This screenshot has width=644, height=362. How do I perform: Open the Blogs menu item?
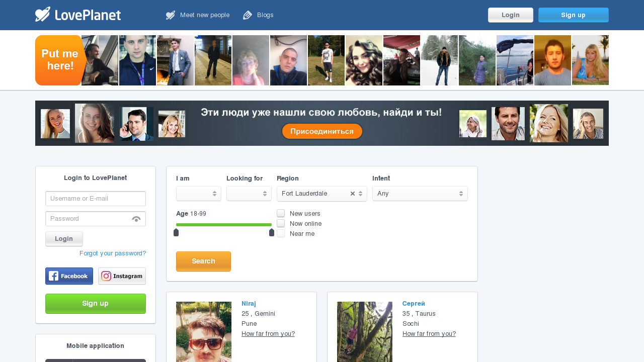click(259, 15)
